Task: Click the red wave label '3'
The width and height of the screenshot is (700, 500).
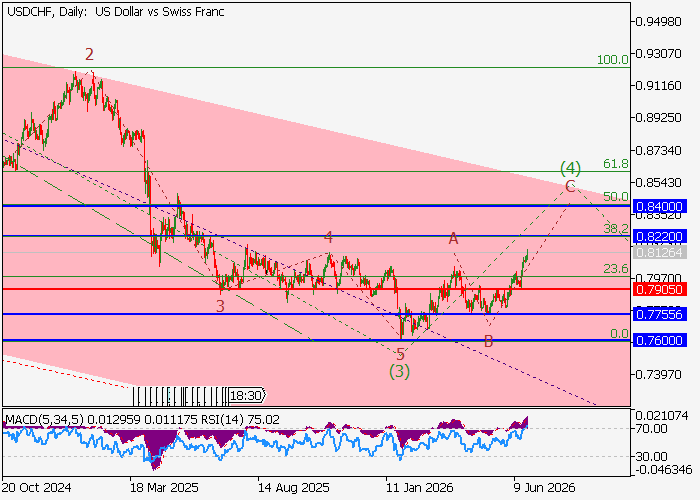Action: pos(220,306)
